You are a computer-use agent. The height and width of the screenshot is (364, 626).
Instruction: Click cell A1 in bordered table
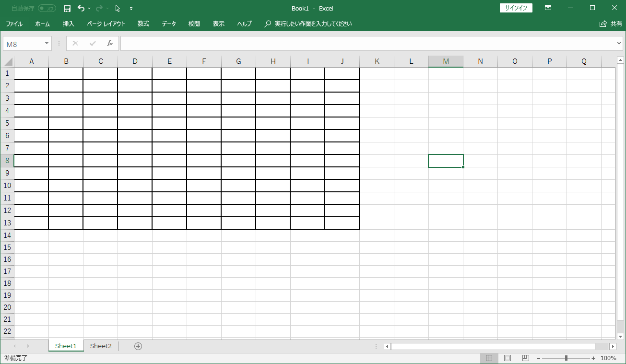point(32,74)
